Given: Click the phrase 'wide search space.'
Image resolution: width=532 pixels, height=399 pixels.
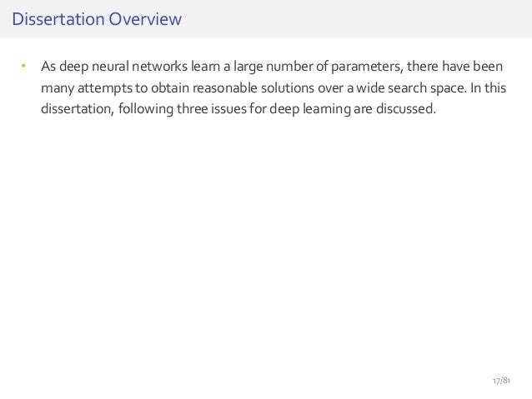Looking at the screenshot, I should point(412,88).
